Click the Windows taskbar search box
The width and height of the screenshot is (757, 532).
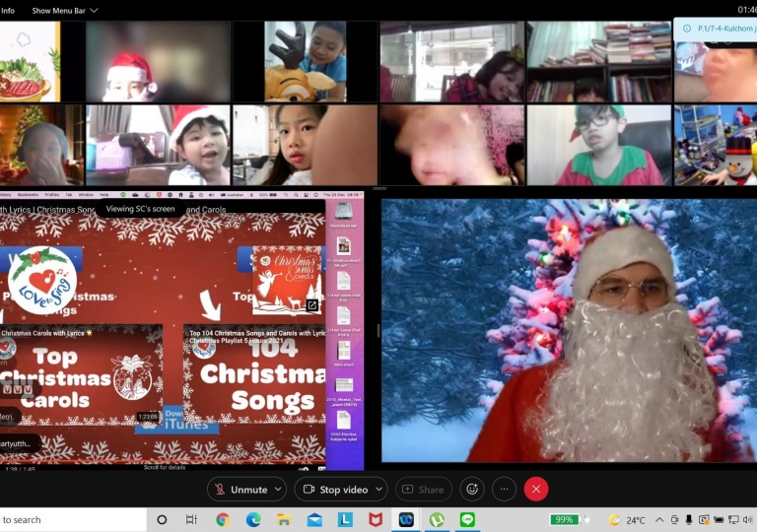(72, 520)
